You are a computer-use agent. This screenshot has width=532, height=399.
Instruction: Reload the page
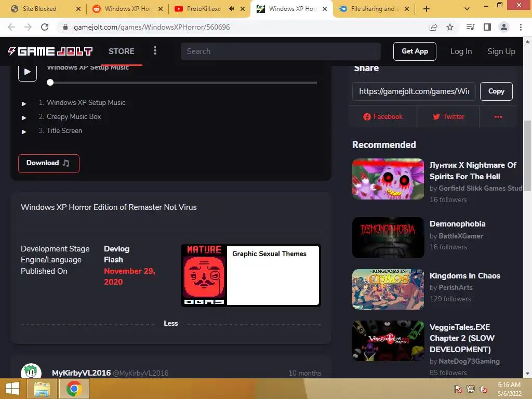(x=45, y=27)
